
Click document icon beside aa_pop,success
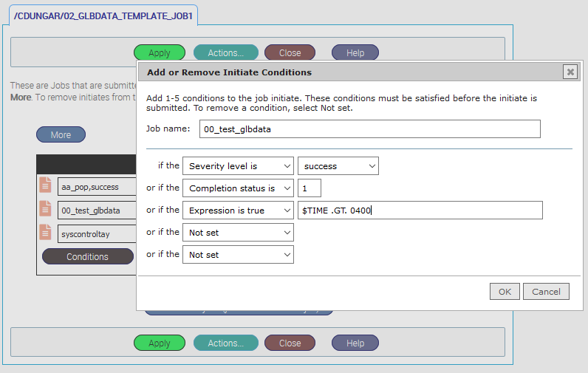pyautogui.click(x=46, y=186)
